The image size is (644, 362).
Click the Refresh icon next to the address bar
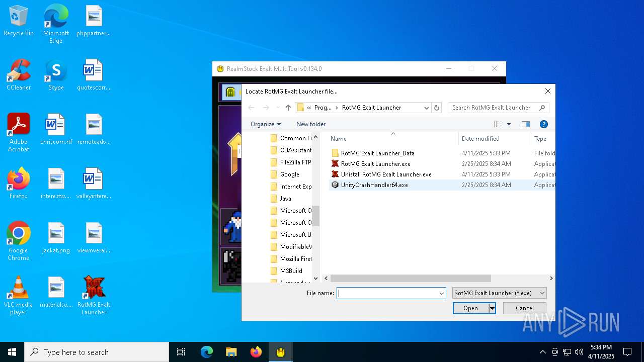[x=437, y=108]
